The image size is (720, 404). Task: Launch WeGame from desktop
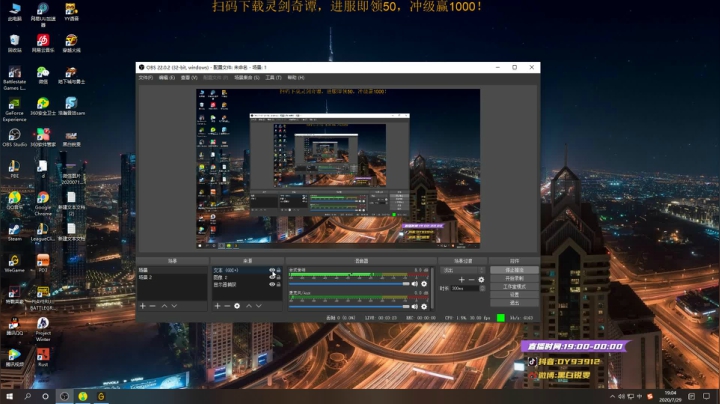click(x=15, y=264)
